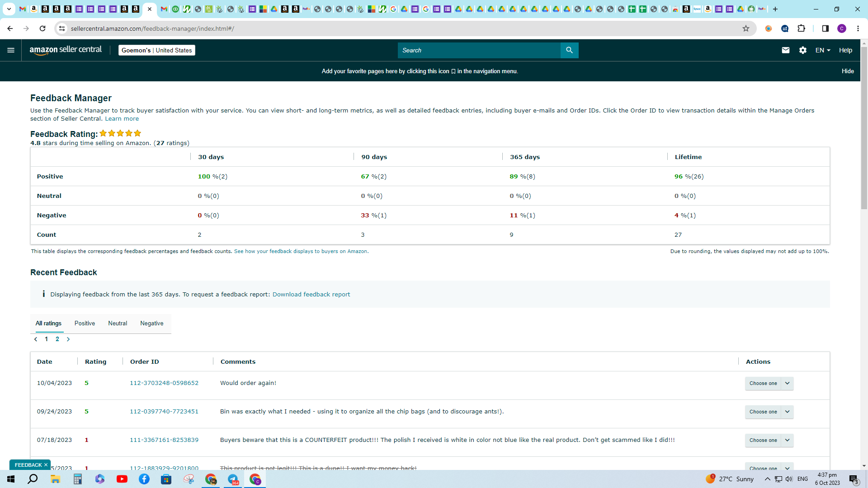Open the EN language dropdown
This screenshot has width=868, height=488.
tap(823, 50)
